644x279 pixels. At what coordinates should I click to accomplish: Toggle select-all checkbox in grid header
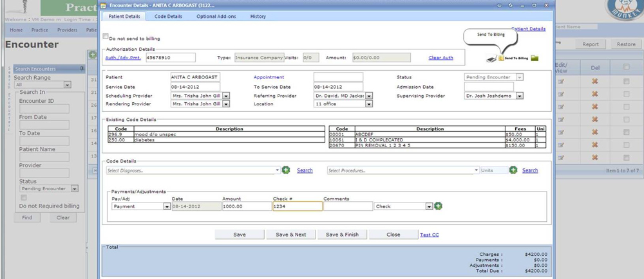[627, 67]
